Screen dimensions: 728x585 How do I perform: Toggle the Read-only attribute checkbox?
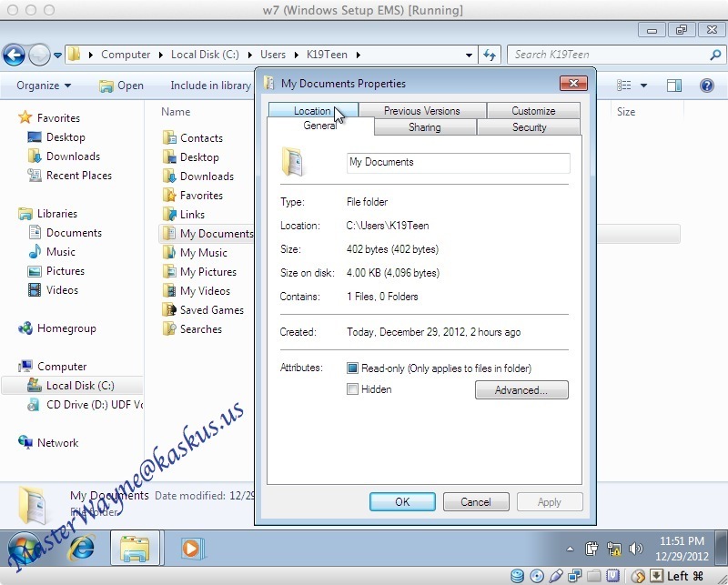pyautogui.click(x=352, y=368)
